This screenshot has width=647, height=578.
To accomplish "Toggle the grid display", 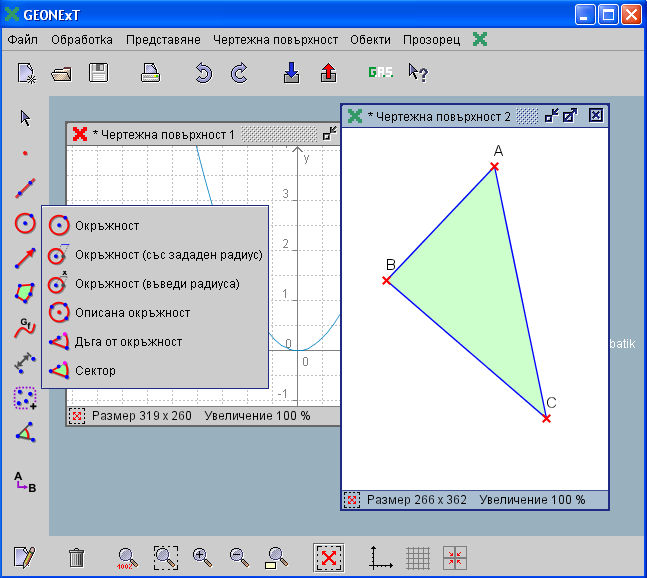I will 418,558.
